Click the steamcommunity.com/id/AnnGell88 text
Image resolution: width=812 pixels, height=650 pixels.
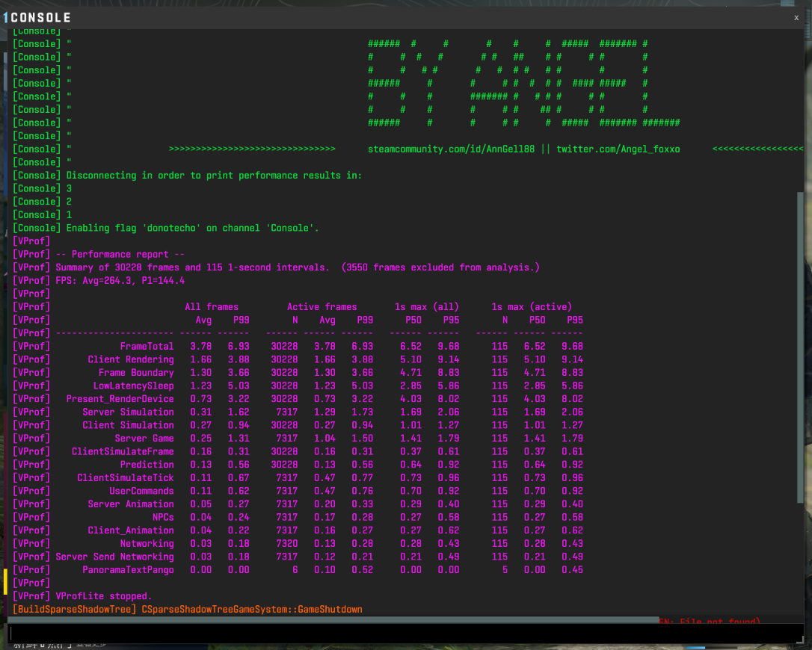tap(451, 149)
